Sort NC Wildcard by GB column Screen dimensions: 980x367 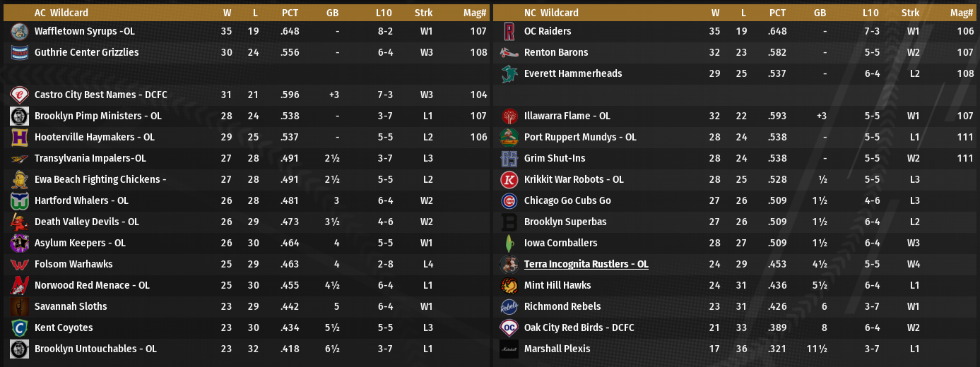820,13
